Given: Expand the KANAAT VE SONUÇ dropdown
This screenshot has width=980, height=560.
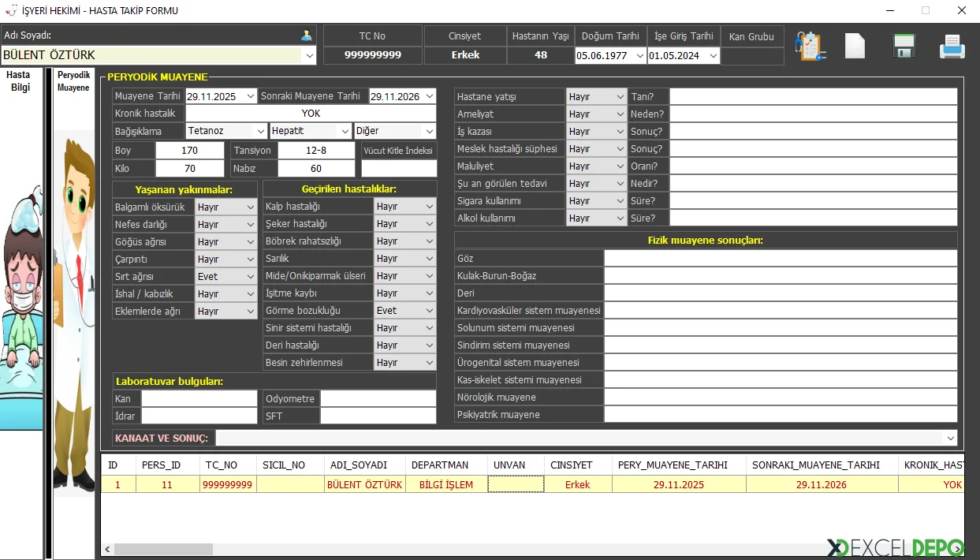Looking at the screenshot, I should coord(950,438).
